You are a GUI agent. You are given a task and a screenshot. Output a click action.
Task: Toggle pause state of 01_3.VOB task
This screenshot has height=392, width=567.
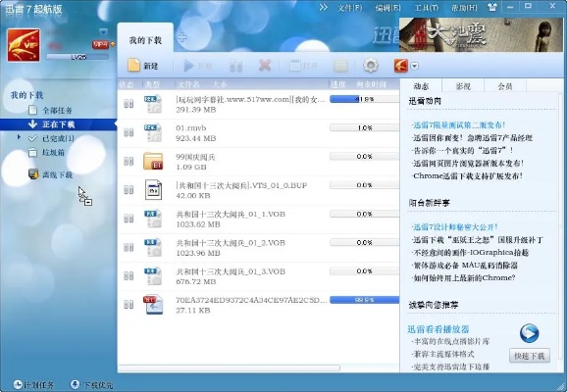[x=129, y=276]
